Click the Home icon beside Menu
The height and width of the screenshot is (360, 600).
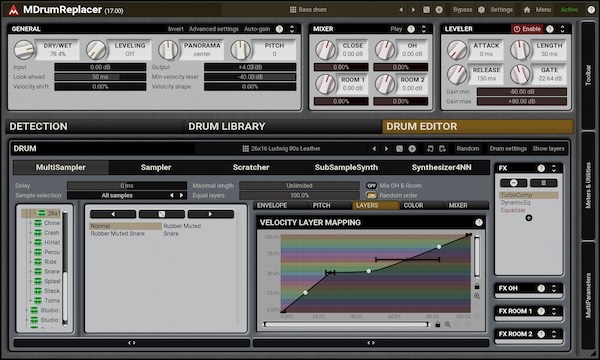(527, 10)
